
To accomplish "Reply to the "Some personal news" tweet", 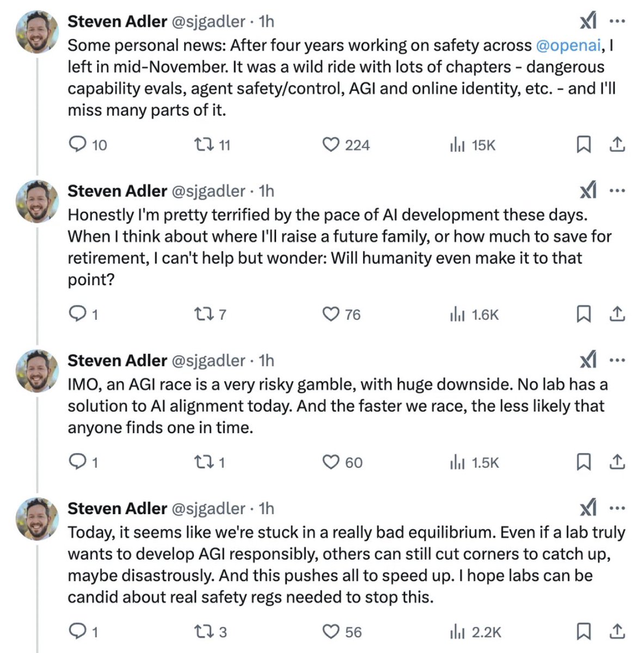I will coord(77,144).
